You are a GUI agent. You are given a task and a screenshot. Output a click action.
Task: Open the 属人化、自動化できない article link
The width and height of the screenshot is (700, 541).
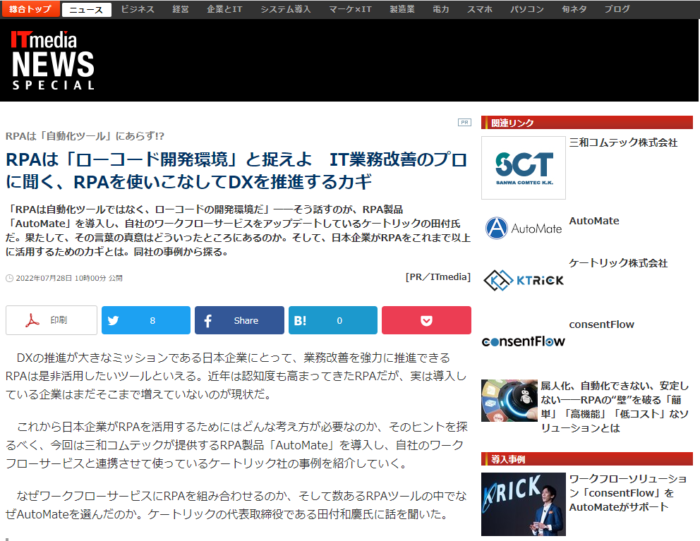click(615, 407)
